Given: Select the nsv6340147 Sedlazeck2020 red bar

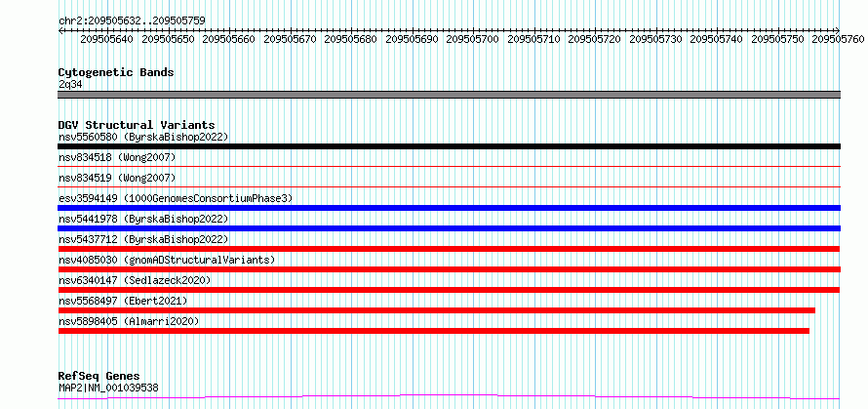Looking at the screenshot, I should [x=449, y=290].
